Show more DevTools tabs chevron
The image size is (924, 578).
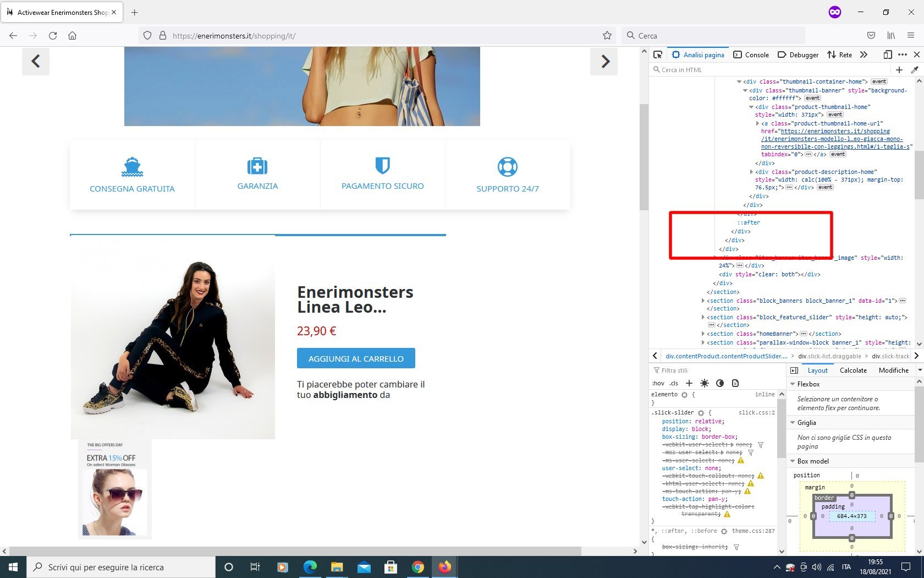click(x=864, y=54)
